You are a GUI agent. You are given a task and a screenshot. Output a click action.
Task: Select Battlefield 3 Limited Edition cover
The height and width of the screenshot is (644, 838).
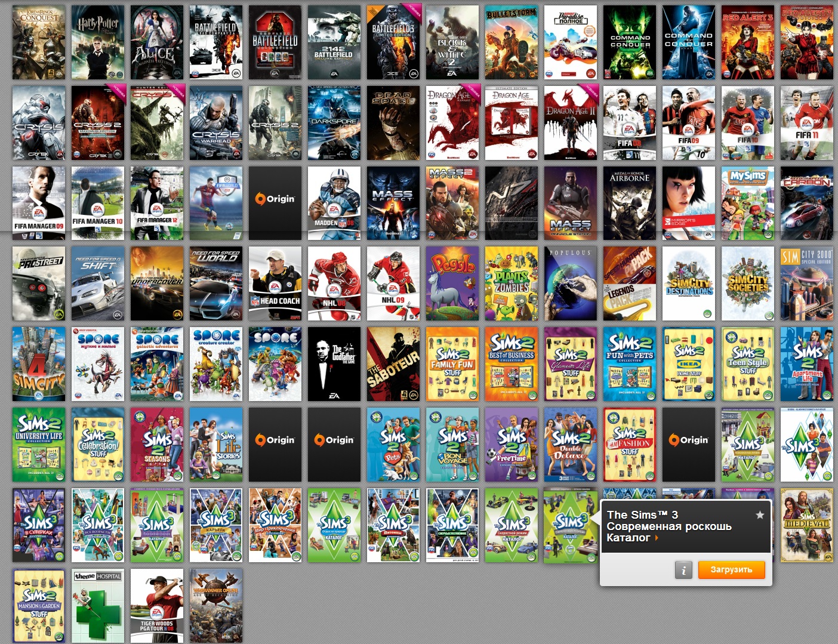pyautogui.click(x=393, y=42)
